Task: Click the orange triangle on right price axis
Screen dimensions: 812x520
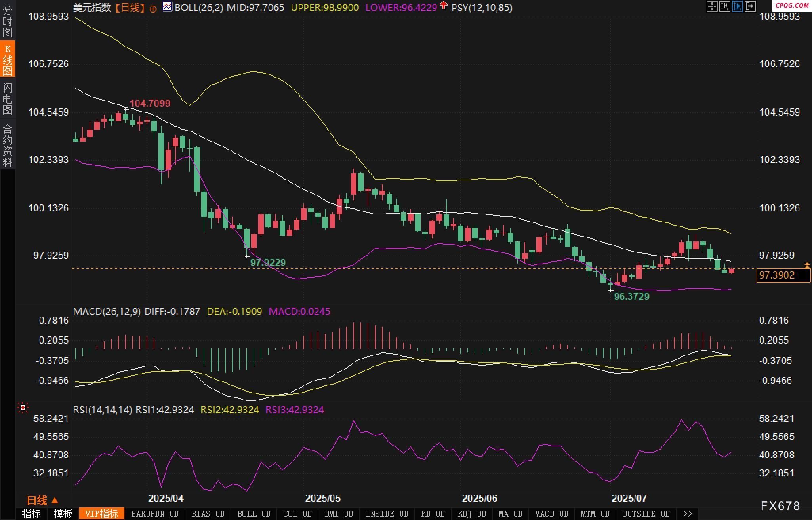Action: coord(807,265)
